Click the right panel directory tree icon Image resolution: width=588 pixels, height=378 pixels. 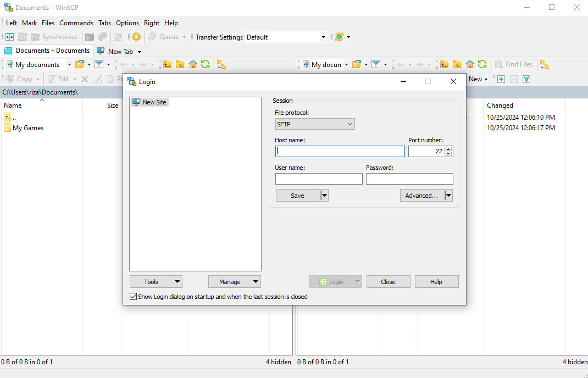pos(544,64)
